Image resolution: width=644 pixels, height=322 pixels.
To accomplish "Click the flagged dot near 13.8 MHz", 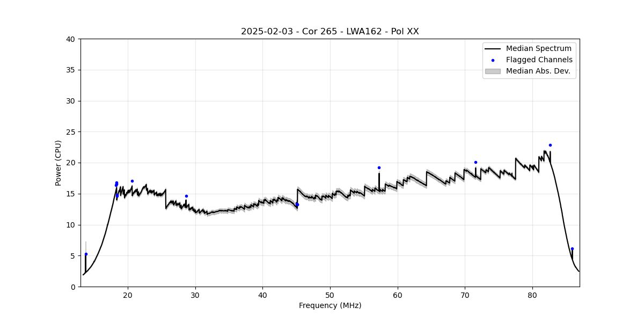I will tap(86, 254).
